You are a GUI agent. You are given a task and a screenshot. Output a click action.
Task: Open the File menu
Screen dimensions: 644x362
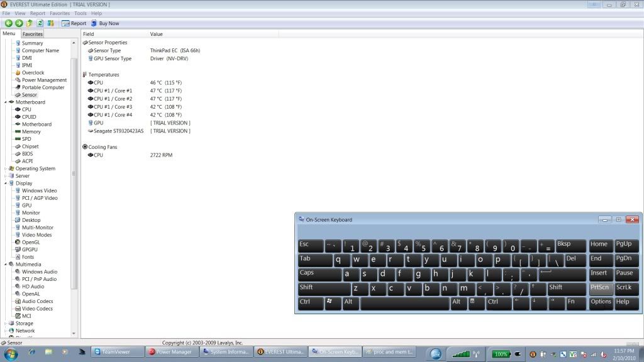tap(6, 13)
